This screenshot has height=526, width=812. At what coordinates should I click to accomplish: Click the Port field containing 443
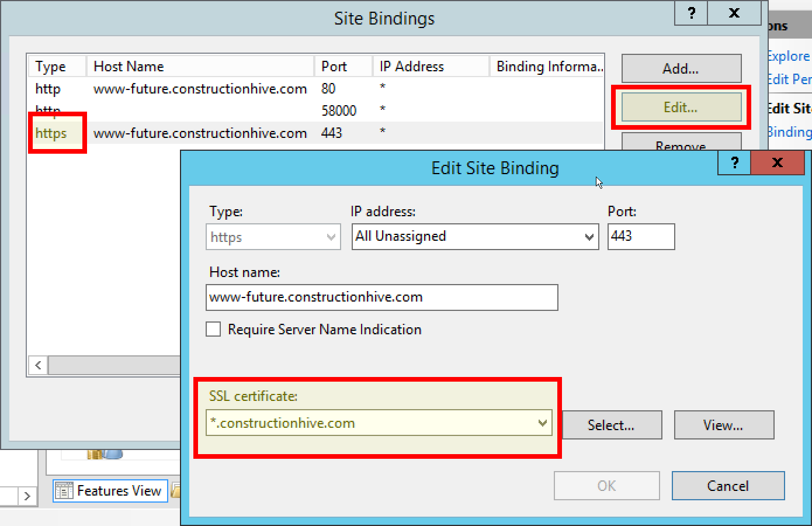pyautogui.click(x=641, y=237)
